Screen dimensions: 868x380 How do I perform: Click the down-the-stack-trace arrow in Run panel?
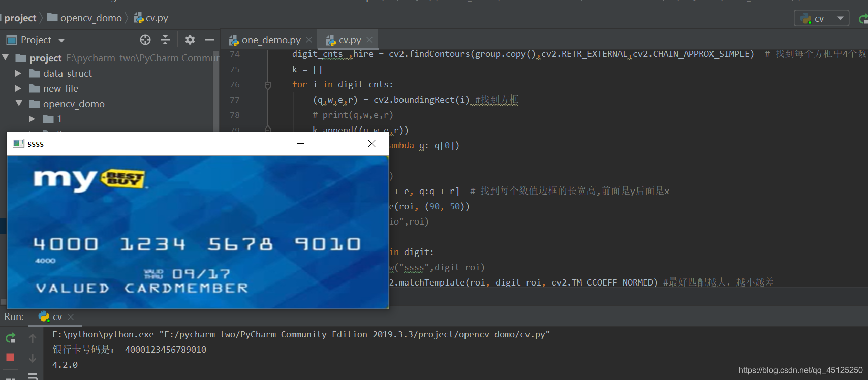(x=33, y=358)
